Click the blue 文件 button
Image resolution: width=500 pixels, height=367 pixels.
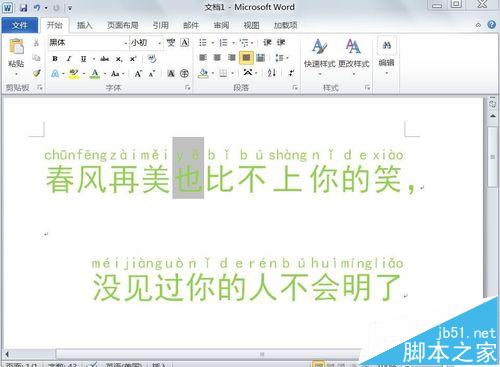coord(20,25)
